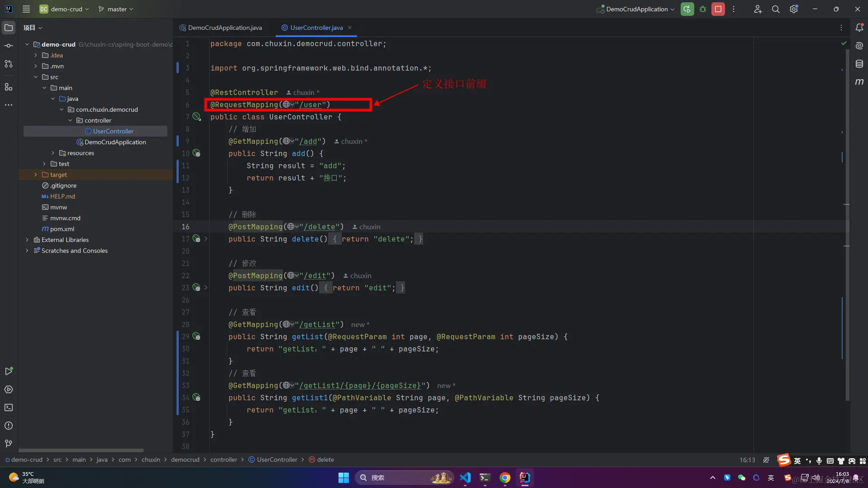868x488 pixels.
Task: Open the Maven tool window
Action: tap(859, 82)
